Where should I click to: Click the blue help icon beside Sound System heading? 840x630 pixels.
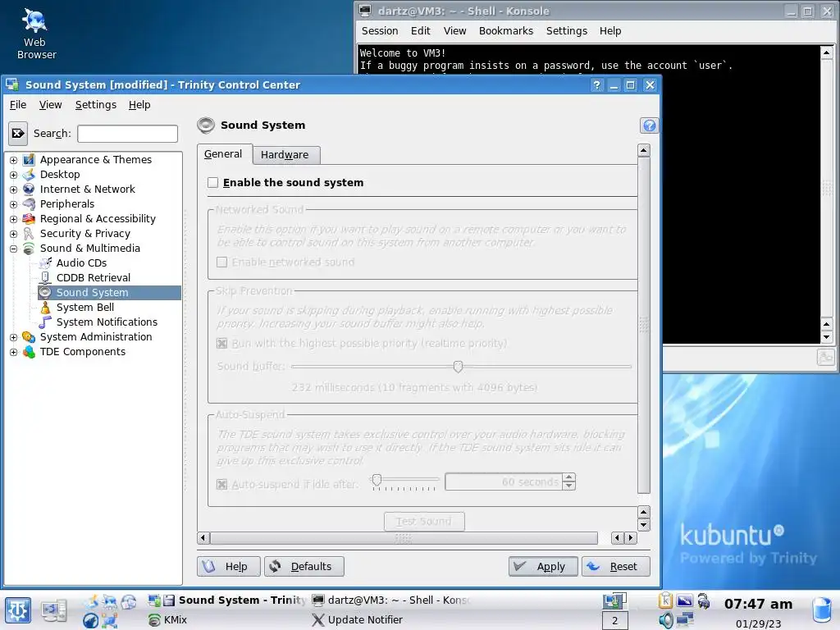650,126
